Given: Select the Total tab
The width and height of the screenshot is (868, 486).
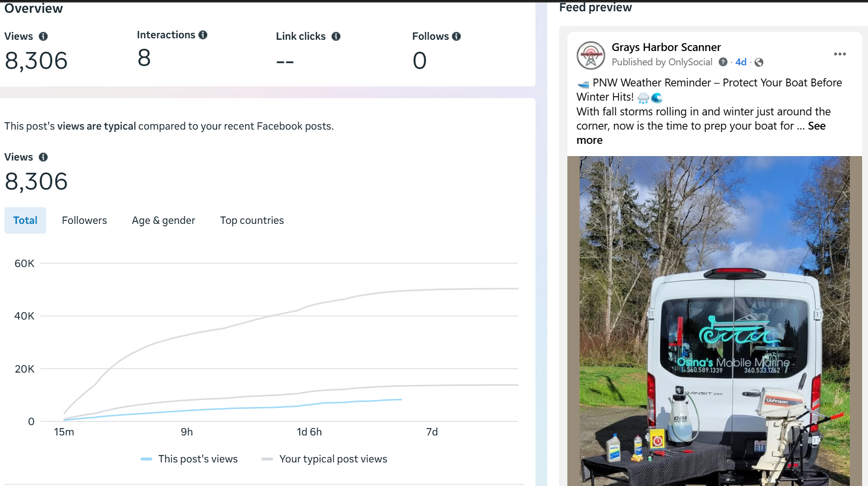Looking at the screenshot, I should [x=25, y=220].
